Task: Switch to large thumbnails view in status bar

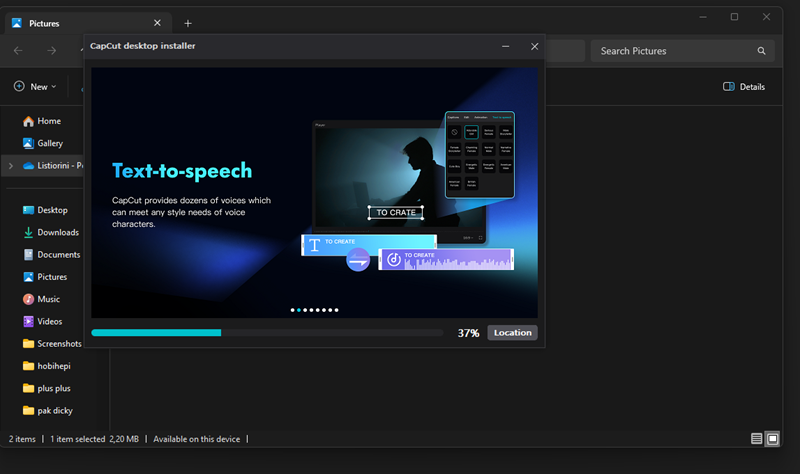Action: pos(772,439)
